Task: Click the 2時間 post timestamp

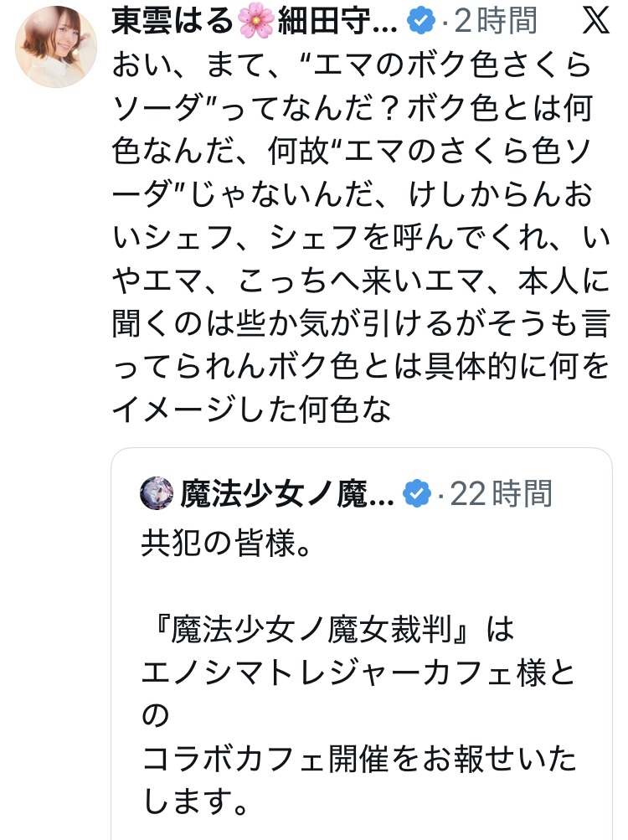Action: point(495,22)
